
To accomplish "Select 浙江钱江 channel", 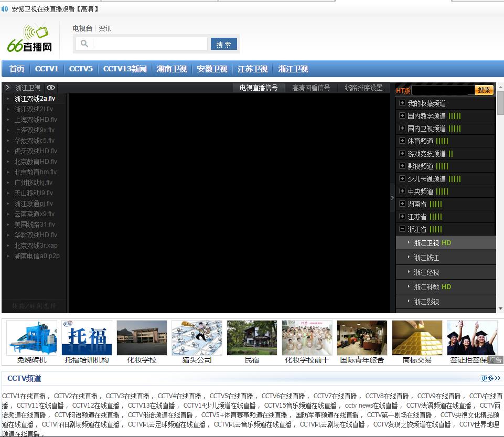I will (x=445, y=258).
